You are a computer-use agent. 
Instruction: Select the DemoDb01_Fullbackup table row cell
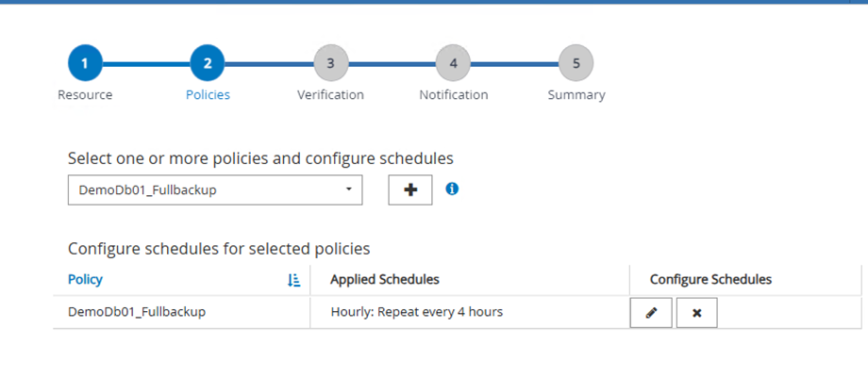[137, 312]
